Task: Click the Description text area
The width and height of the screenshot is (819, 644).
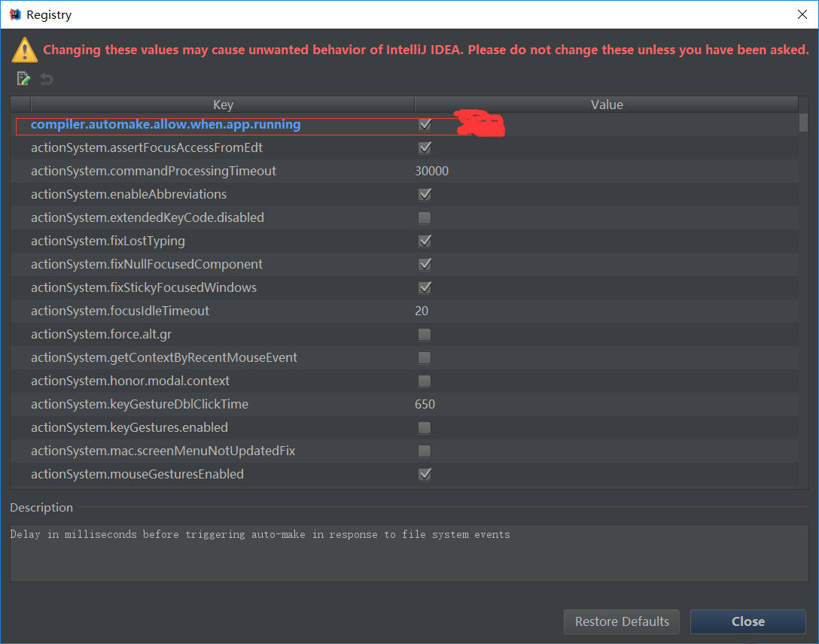Action: point(409,553)
